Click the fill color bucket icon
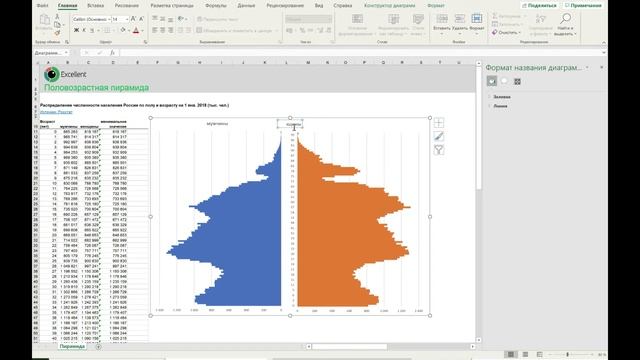 point(122,30)
